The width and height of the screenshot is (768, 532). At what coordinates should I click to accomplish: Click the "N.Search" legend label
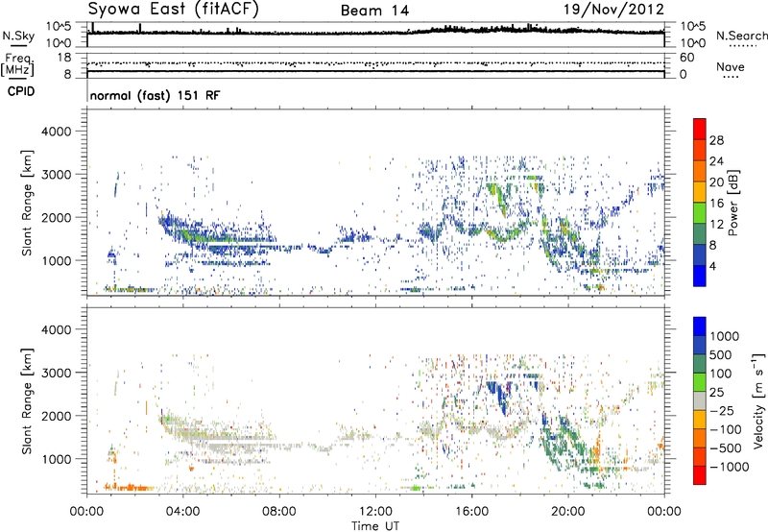(x=742, y=36)
